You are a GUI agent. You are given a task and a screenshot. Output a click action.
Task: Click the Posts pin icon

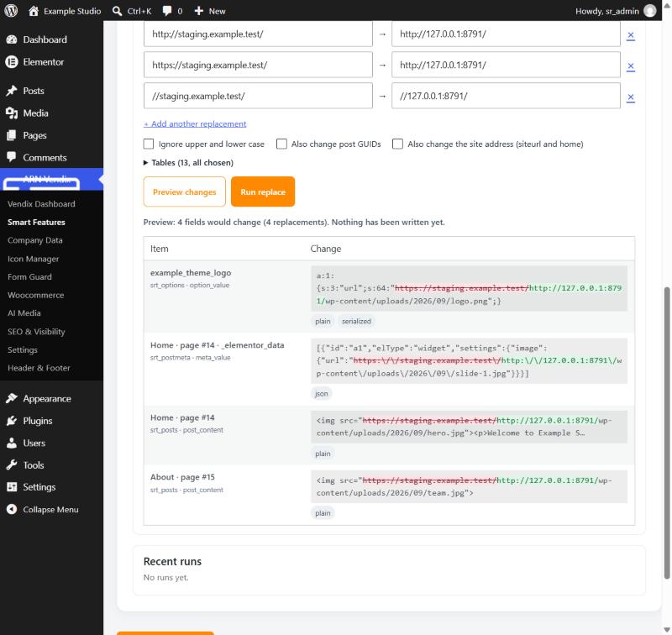coord(12,91)
